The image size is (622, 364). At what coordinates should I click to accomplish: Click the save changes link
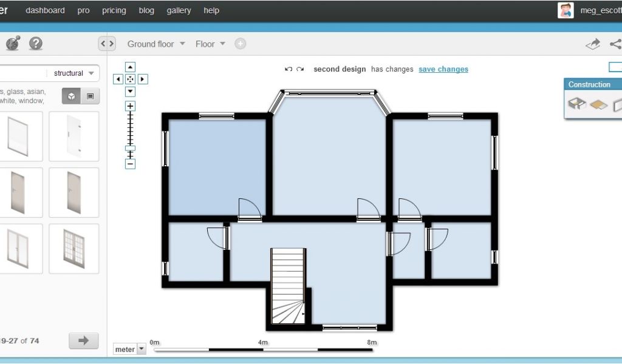(443, 69)
